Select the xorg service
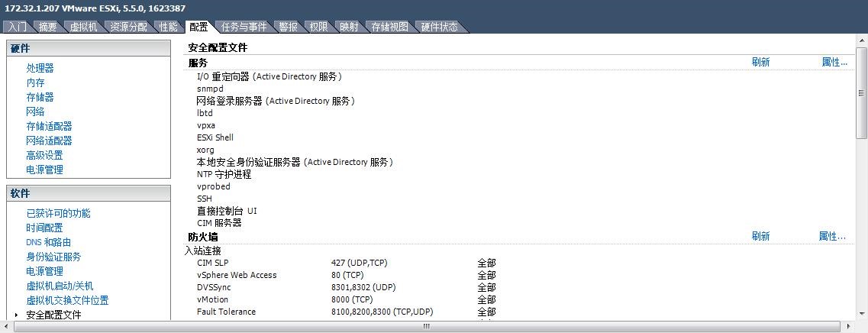The image size is (868, 333). pos(205,150)
